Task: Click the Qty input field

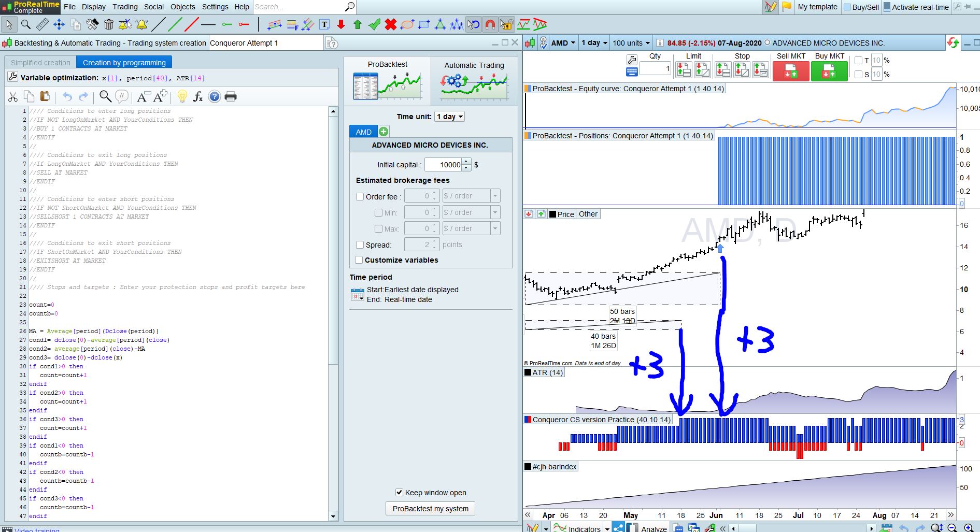Action: [656, 68]
